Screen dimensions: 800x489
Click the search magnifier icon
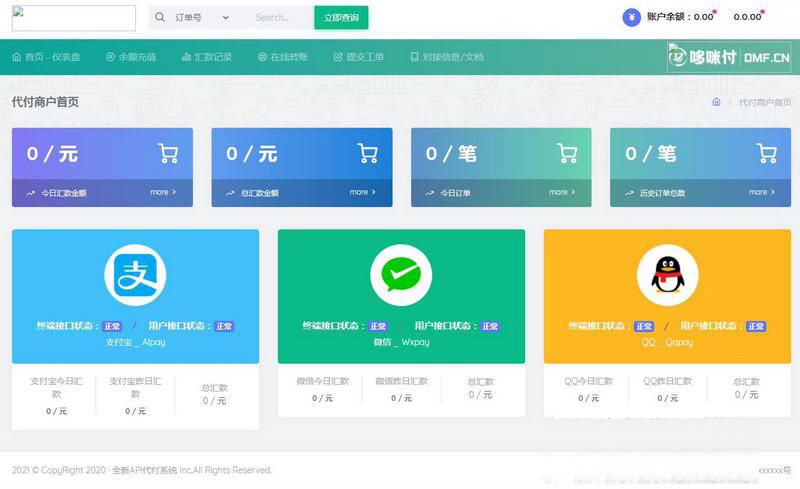click(x=160, y=17)
